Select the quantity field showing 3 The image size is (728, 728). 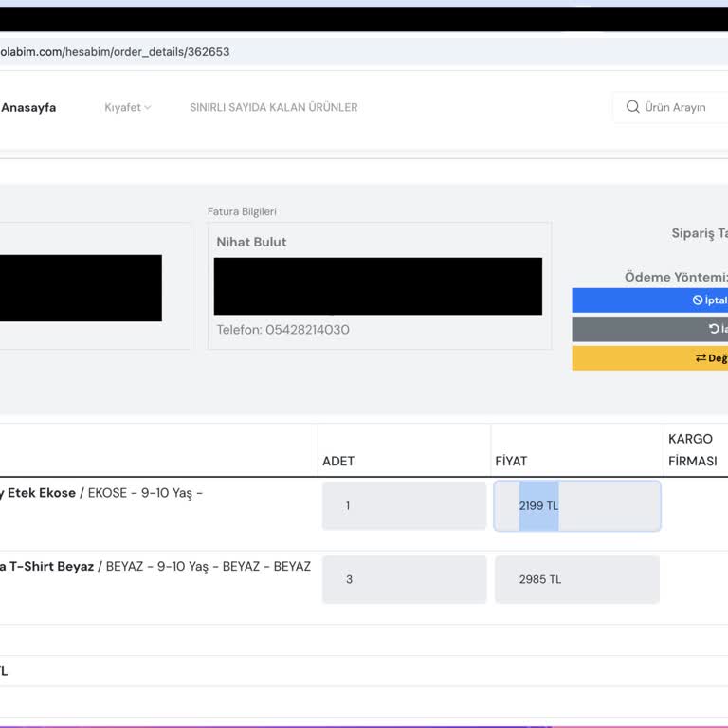click(404, 579)
